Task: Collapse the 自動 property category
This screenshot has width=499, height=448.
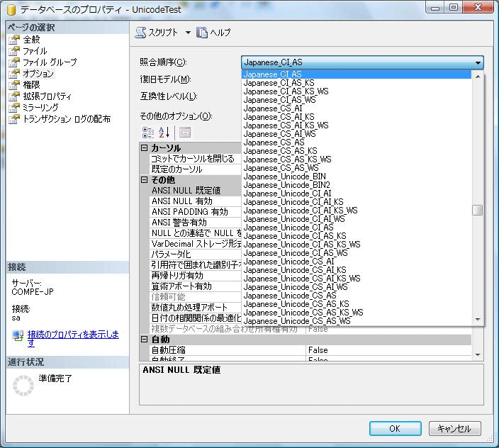Action: (145, 340)
